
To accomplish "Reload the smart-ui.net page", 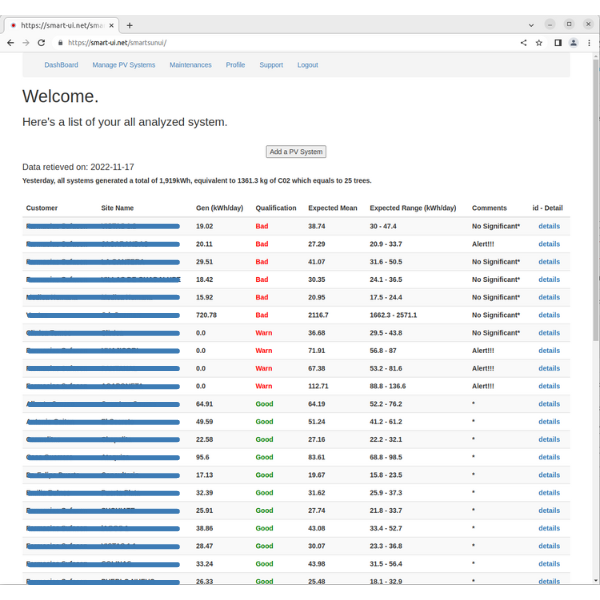I will (41, 43).
